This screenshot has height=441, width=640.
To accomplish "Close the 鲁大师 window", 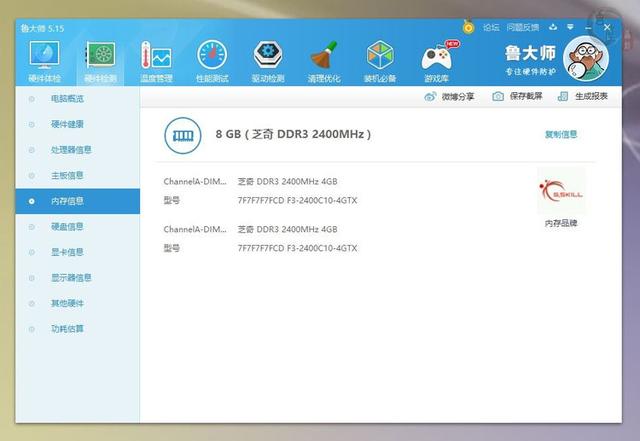I will click(x=607, y=27).
